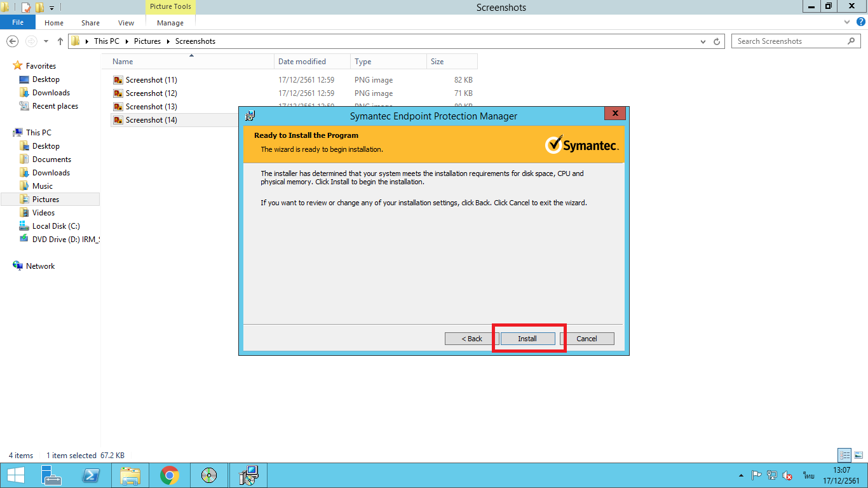Click the Back button in the installer
The height and width of the screenshot is (488, 868).
[x=472, y=339]
